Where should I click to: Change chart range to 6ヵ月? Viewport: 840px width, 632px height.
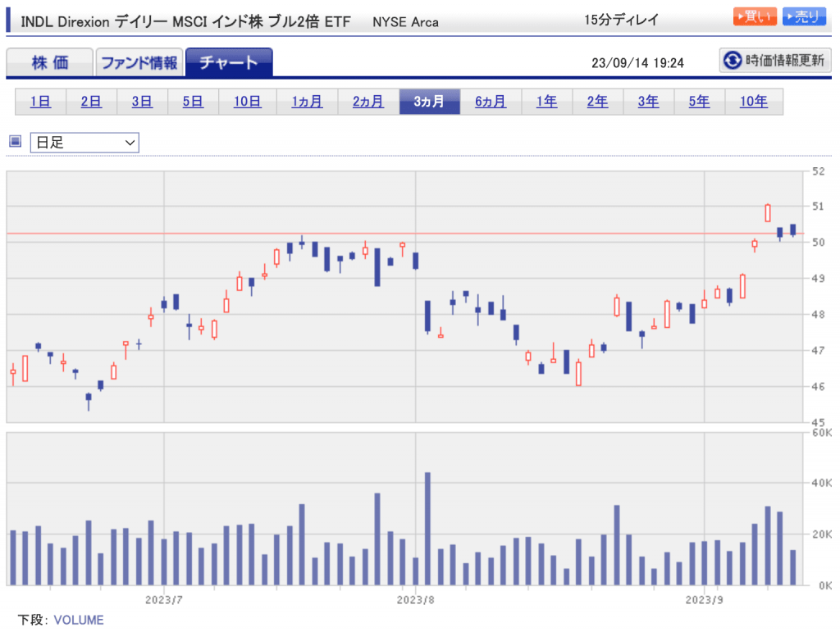(491, 102)
